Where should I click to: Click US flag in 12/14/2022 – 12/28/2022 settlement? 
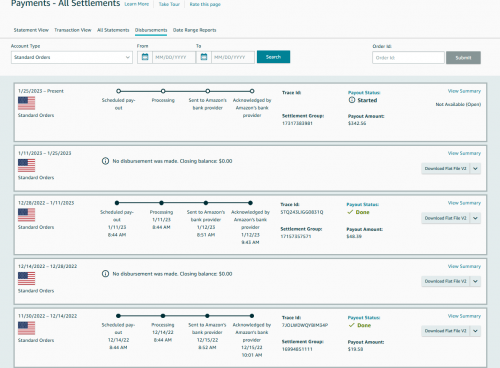[x=26, y=278]
